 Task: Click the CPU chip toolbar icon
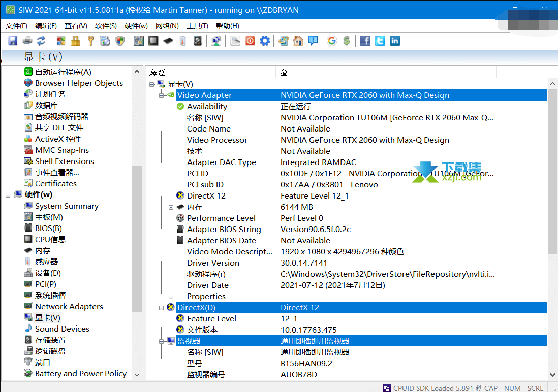click(153, 41)
